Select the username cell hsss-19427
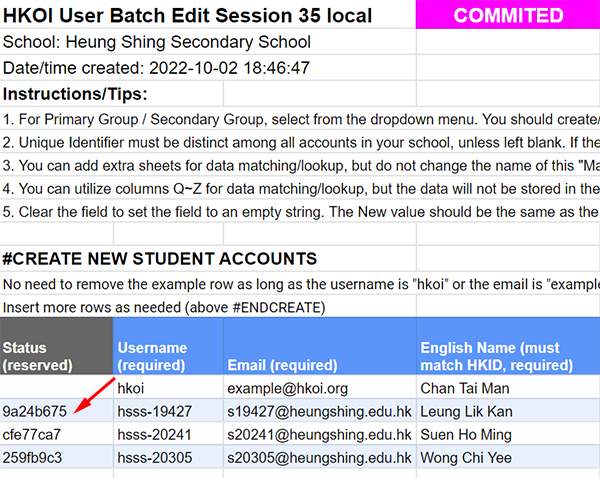This screenshot has width=600, height=478. tap(168, 411)
